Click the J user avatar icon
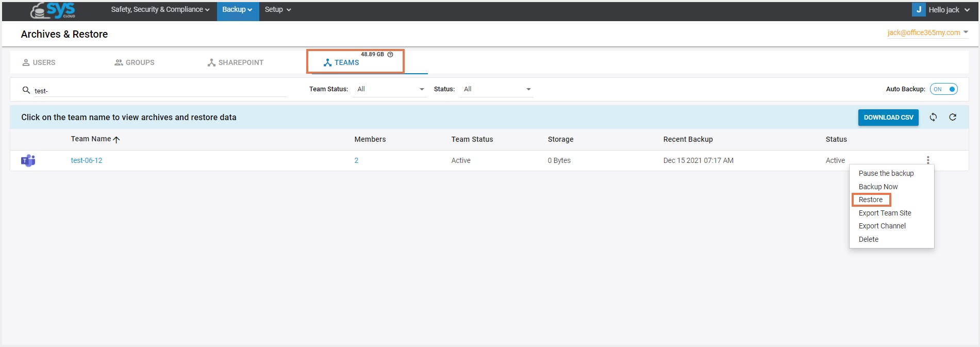This screenshot has width=980, height=347. [x=919, y=10]
